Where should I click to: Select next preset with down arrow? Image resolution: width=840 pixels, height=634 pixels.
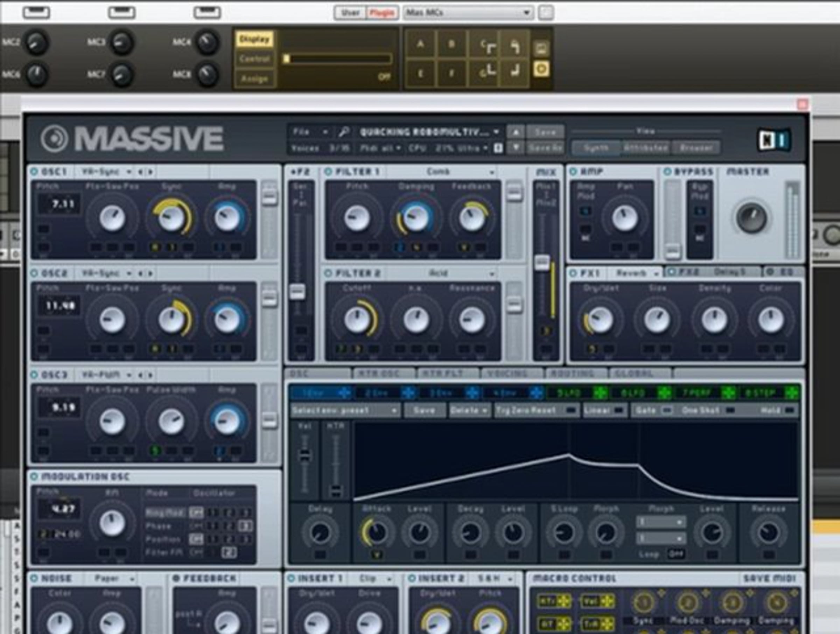pos(515,148)
